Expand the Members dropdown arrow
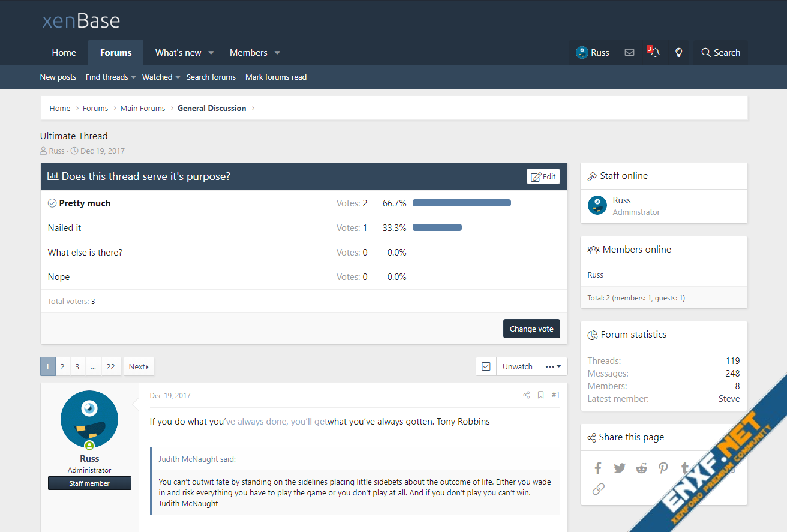This screenshot has height=532, width=787. click(x=277, y=53)
